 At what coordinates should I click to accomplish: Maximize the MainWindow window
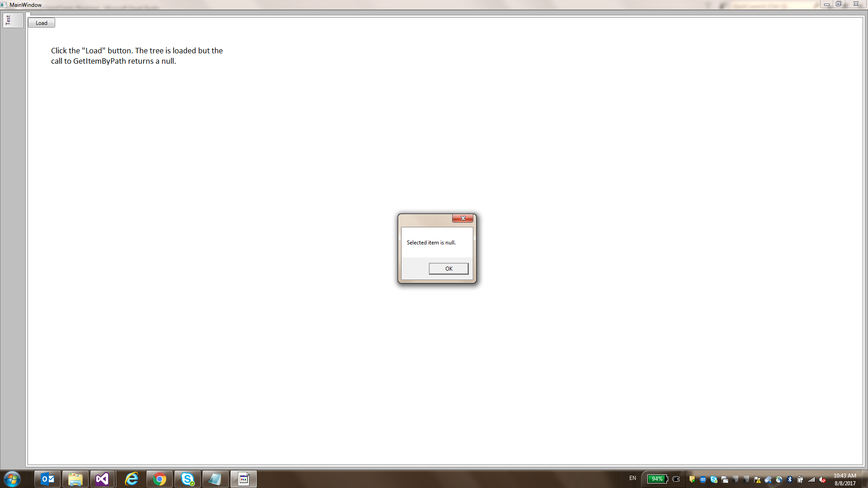[839, 4]
